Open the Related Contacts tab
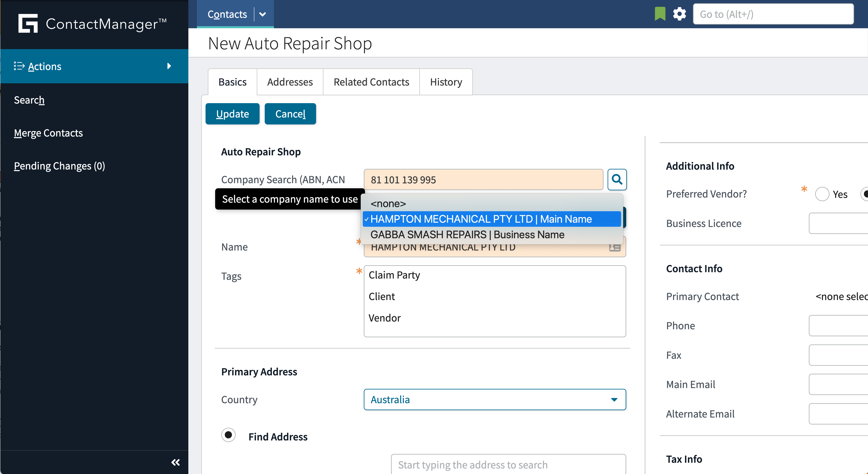Screen dimensions: 868x474 [371, 82]
